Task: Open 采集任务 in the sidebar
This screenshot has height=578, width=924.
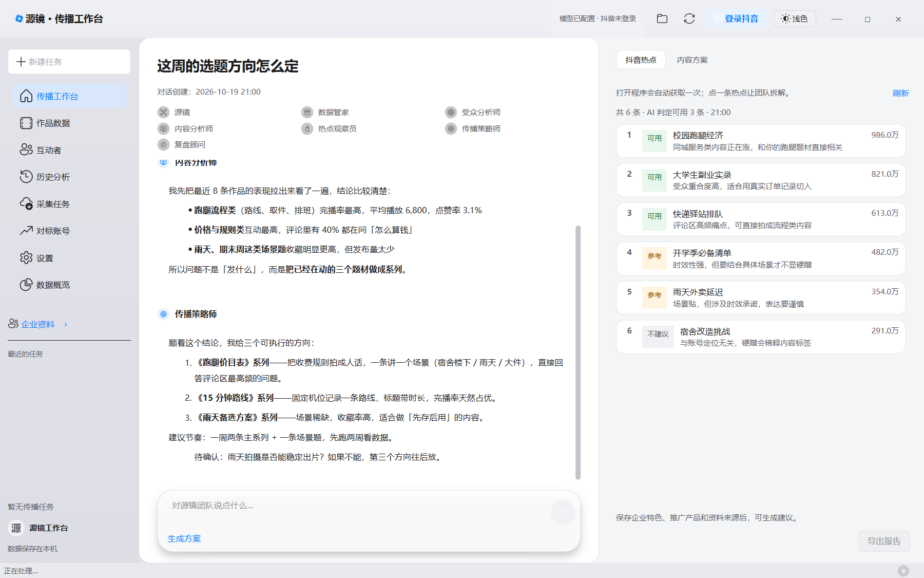Action: coord(69,204)
